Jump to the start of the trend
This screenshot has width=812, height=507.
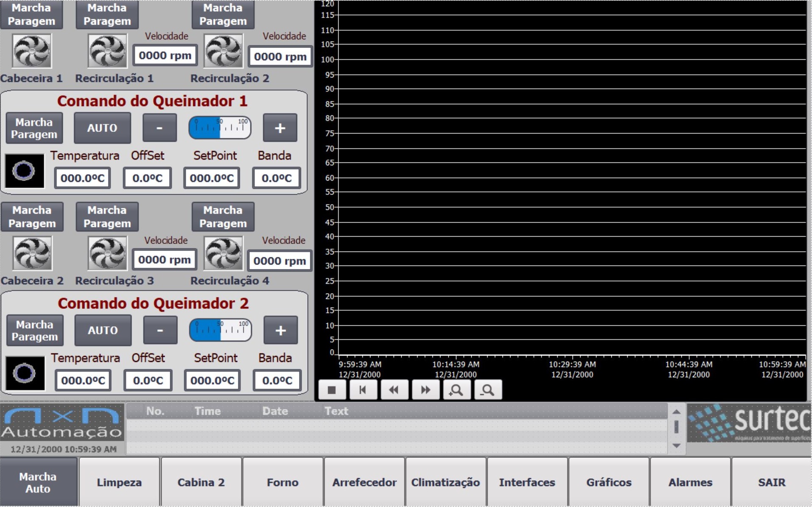click(x=363, y=389)
